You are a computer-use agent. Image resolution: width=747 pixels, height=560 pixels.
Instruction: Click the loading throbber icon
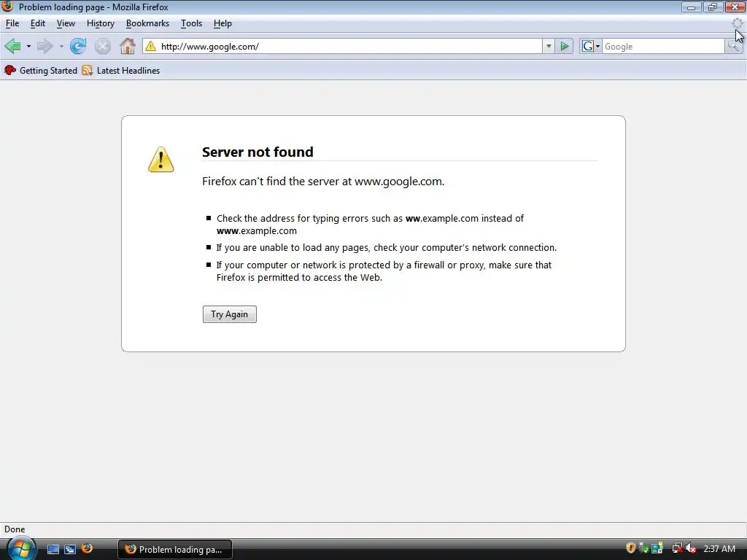point(738,23)
